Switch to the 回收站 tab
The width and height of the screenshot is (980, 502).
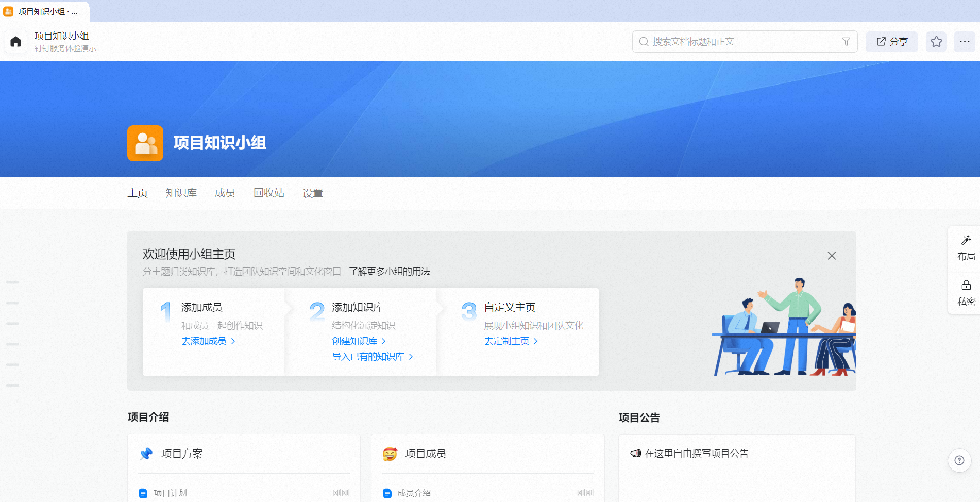[x=269, y=193]
